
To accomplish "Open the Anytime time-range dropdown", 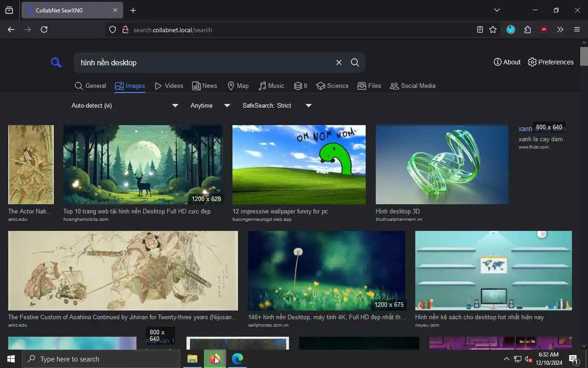I will (x=210, y=106).
